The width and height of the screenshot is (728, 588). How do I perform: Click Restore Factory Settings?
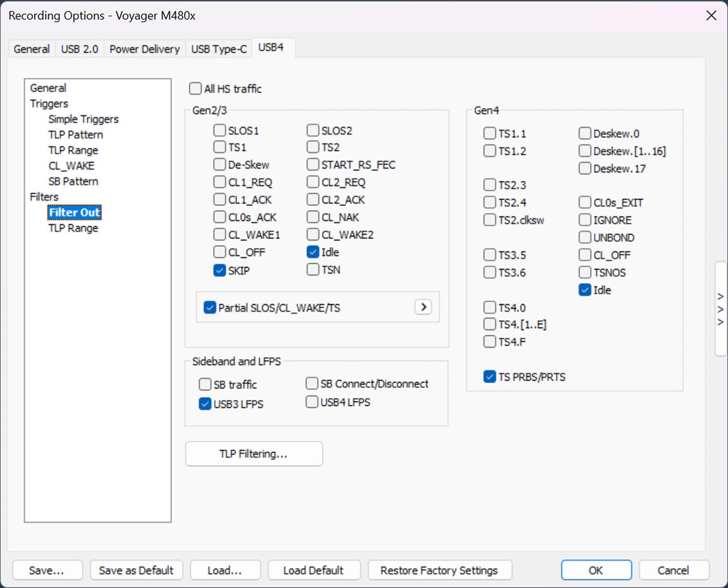coord(439,570)
